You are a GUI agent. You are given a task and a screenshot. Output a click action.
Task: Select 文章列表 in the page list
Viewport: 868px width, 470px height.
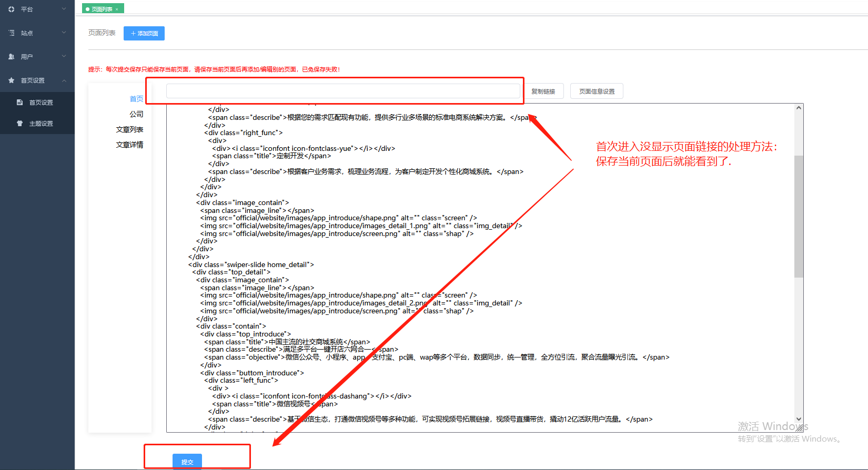[129, 129]
